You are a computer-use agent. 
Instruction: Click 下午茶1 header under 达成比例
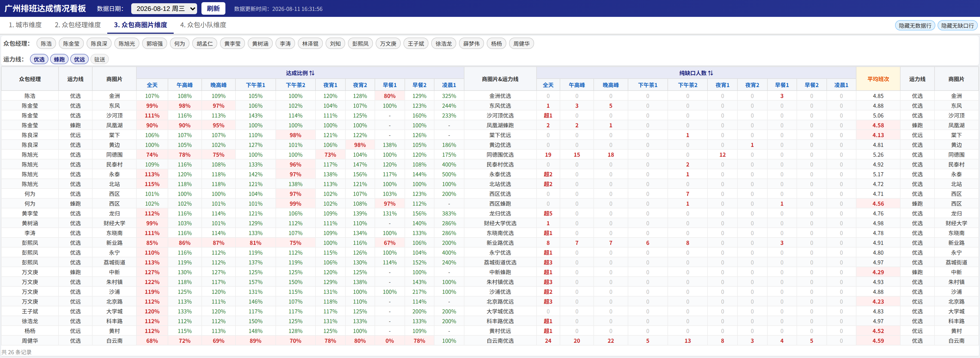click(256, 85)
